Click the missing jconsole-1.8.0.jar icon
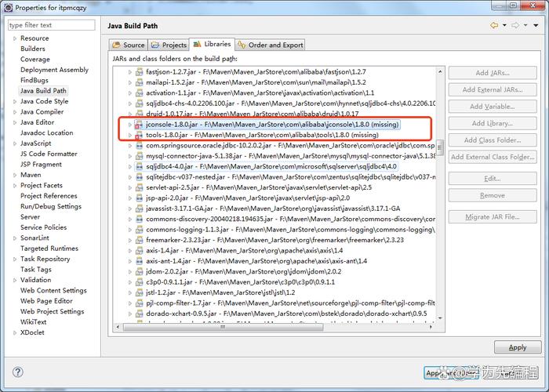Viewport: 549px width, 392px height. 140,125
